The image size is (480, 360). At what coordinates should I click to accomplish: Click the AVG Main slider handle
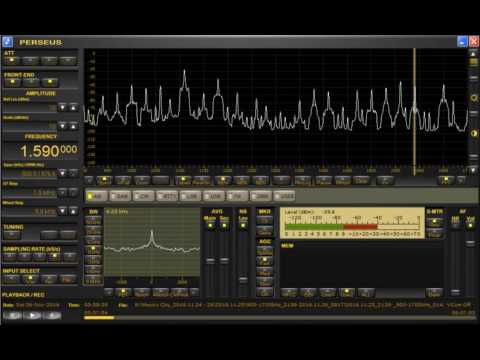[x=210, y=260]
